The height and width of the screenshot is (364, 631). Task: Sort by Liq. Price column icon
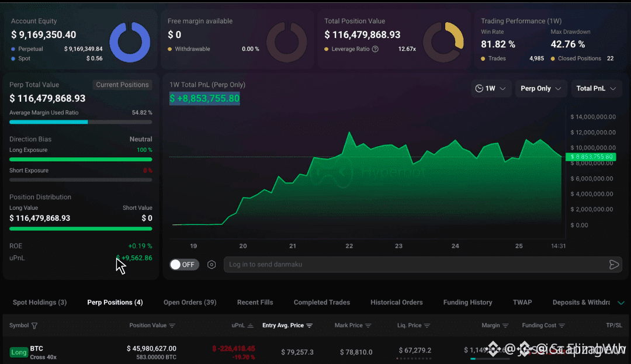coord(427,326)
